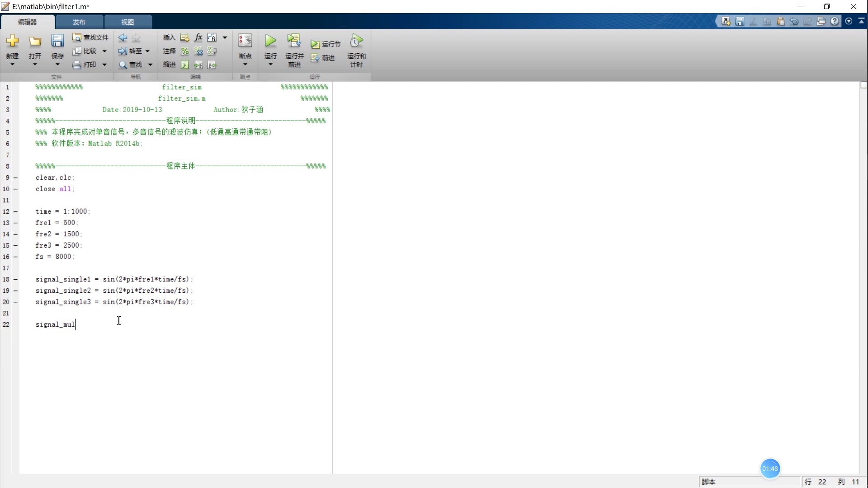868x488 pixels.
Task: Click the greyed-out Forward navigation arrow
Action: pos(136,38)
